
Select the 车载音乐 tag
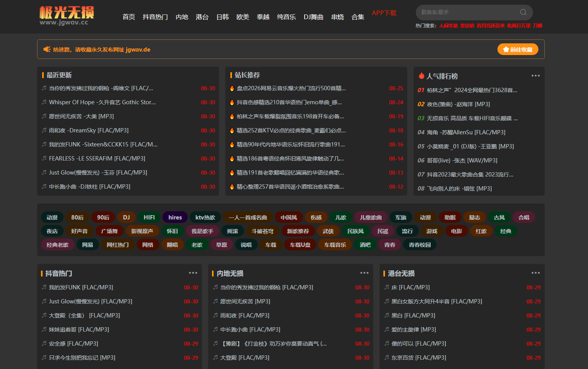(335, 244)
